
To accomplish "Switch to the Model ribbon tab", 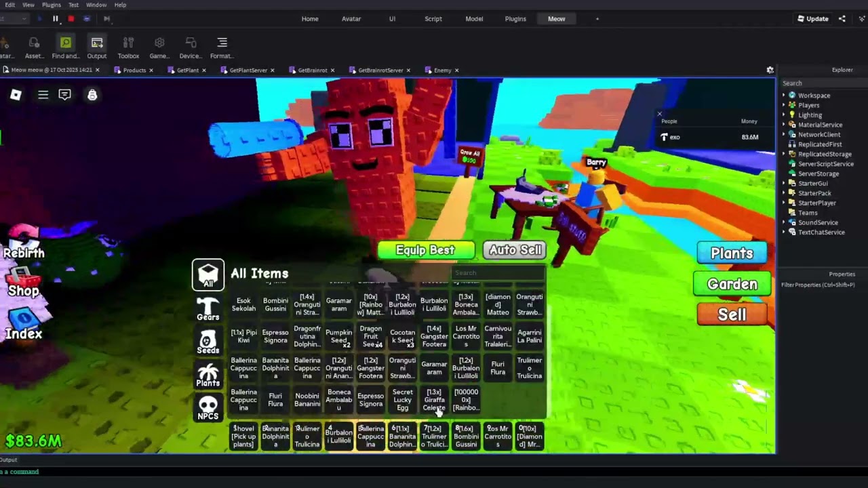I will 474,19.
